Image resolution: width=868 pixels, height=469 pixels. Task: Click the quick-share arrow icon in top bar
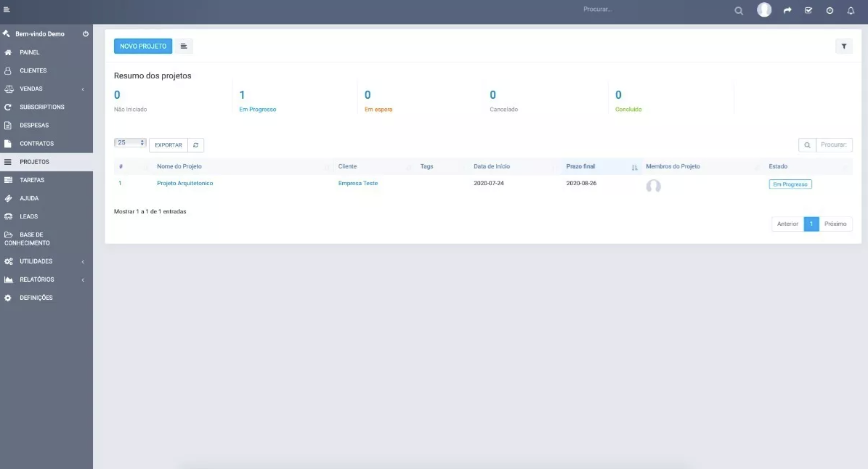pos(787,10)
